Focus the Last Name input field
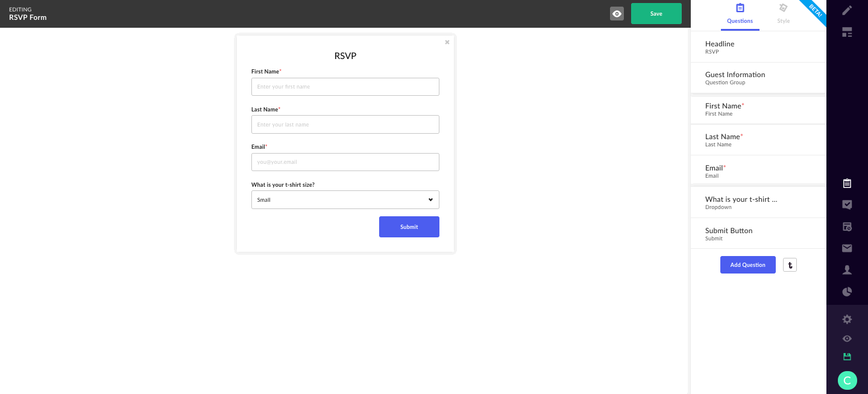Screen dimensions: 868x394 tap(345, 125)
